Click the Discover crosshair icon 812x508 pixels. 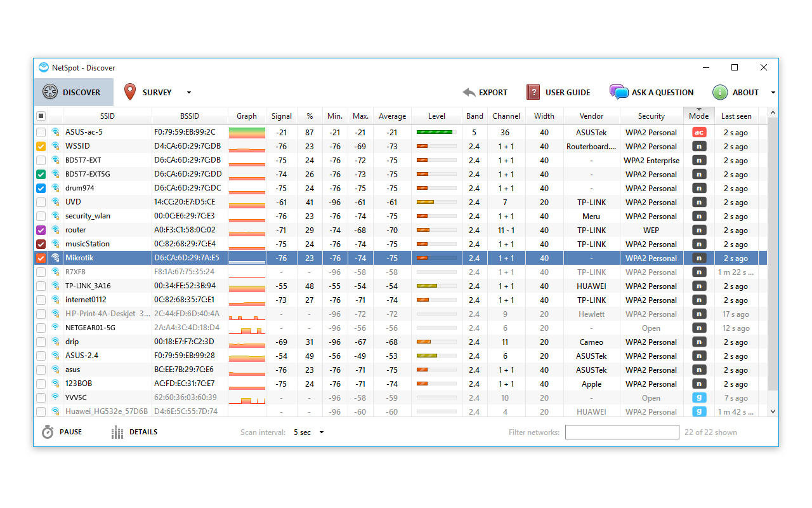[x=50, y=92]
